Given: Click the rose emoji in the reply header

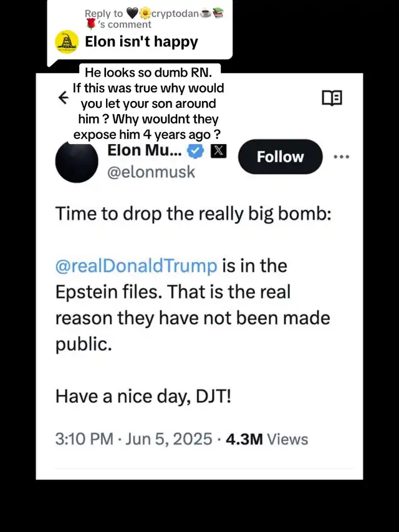Looking at the screenshot, I should [x=92, y=25].
